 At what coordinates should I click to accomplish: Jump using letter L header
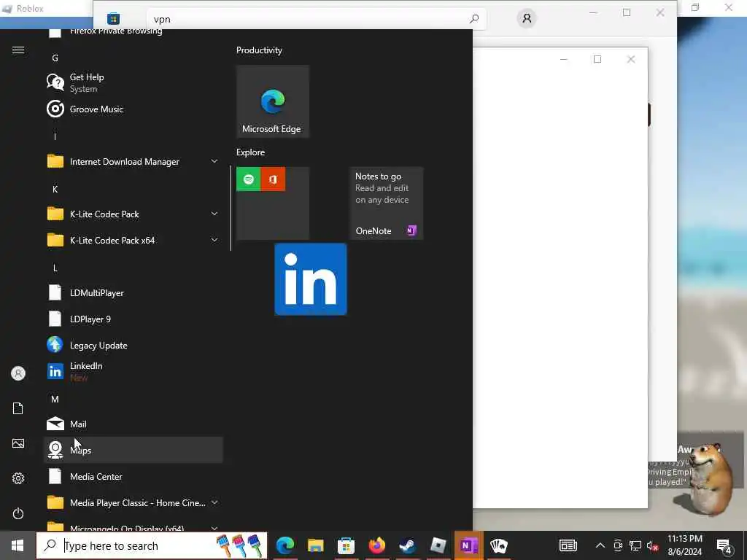(x=55, y=268)
